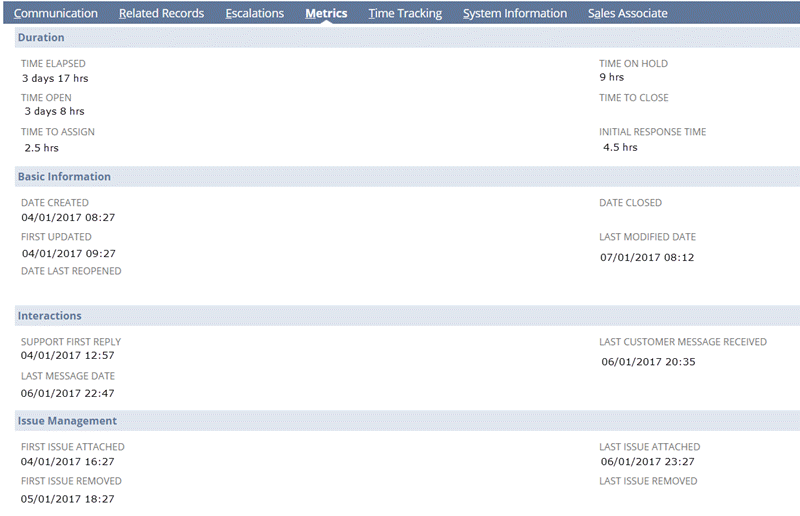Click the LAST ISSUE REMOVED label

pos(648,481)
